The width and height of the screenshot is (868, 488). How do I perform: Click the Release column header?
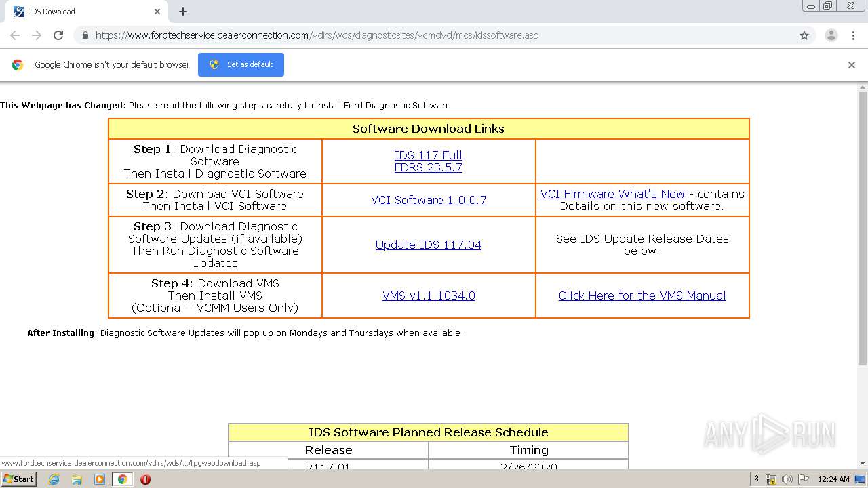pyautogui.click(x=329, y=450)
